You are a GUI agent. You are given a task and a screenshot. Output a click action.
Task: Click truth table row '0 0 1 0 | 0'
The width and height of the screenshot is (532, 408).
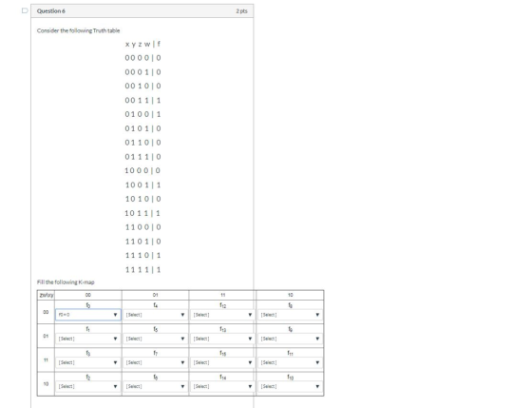coord(142,86)
